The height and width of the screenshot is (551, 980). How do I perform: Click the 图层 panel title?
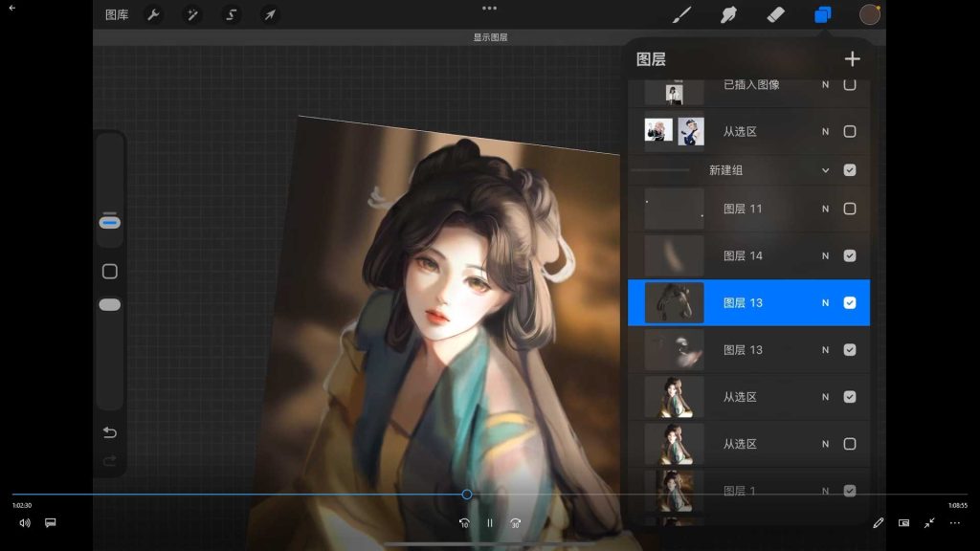point(651,59)
